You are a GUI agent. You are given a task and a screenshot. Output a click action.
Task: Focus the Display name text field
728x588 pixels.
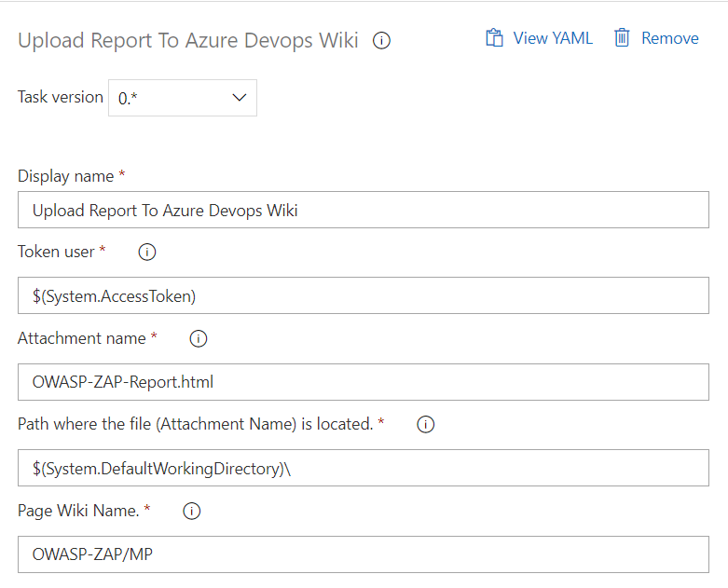click(x=364, y=210)
